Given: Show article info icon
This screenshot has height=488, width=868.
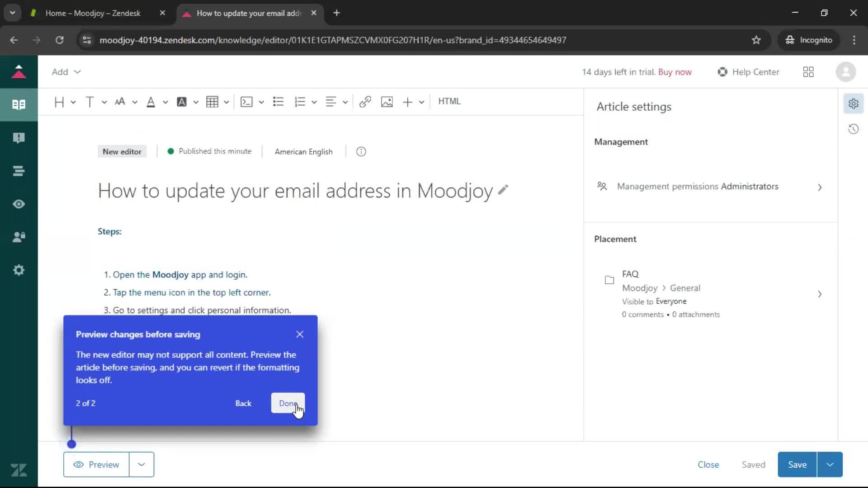Looking at the screenshot, I should click(361, 152).
